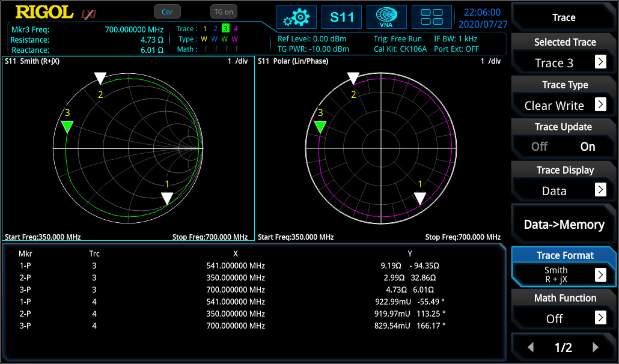Open the four-window layout icon
The width and height of the screenshot is (619, 364).
pos(431,17)
